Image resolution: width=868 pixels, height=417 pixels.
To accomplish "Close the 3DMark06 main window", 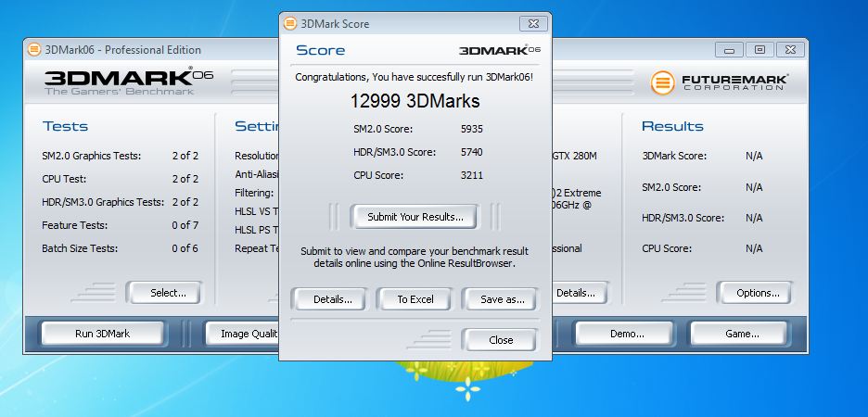I will tap(790, 50).
